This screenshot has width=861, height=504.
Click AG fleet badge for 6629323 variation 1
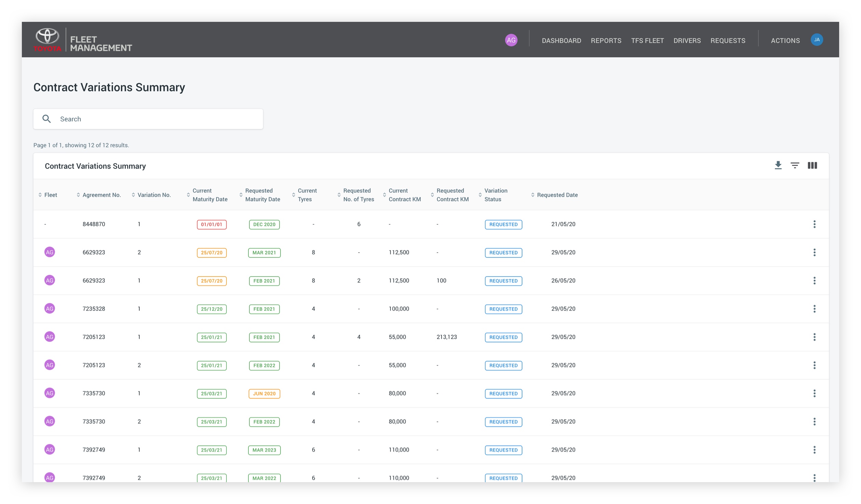(50, 280)
